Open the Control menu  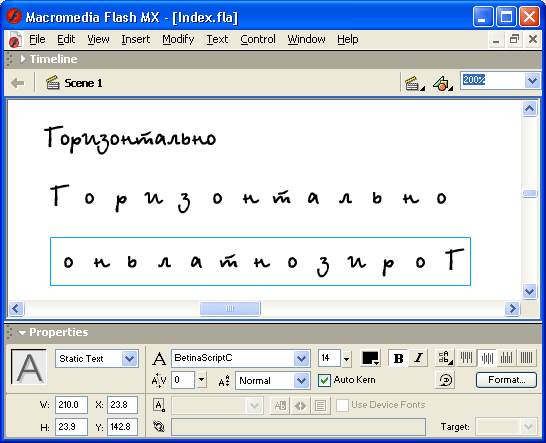click(258, 39)
